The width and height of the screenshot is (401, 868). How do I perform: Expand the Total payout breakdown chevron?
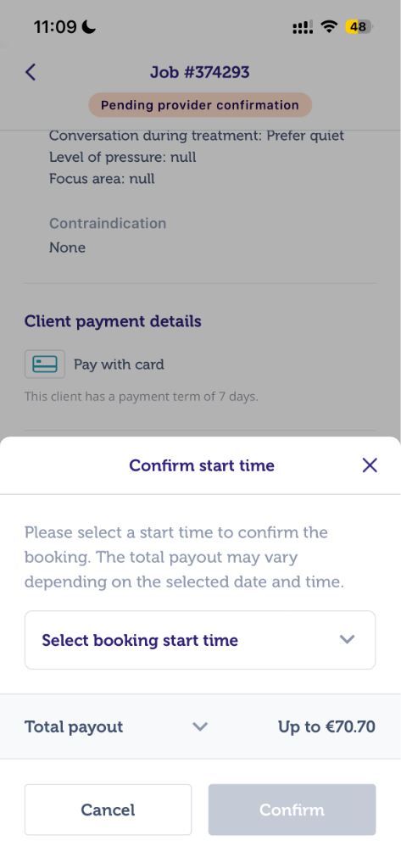[200, 726]
